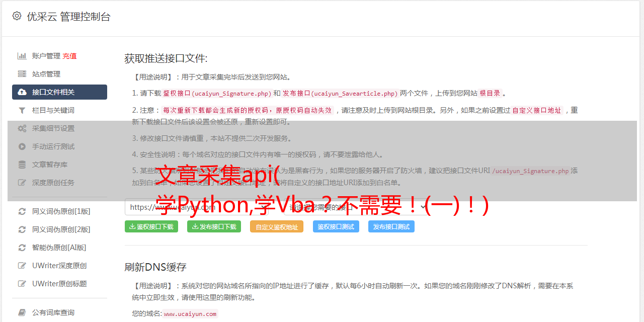Click the 鉴权接口(ucaiyun_Signature.php) code text
The image size is (644, 322).
(x=217, y=93)
